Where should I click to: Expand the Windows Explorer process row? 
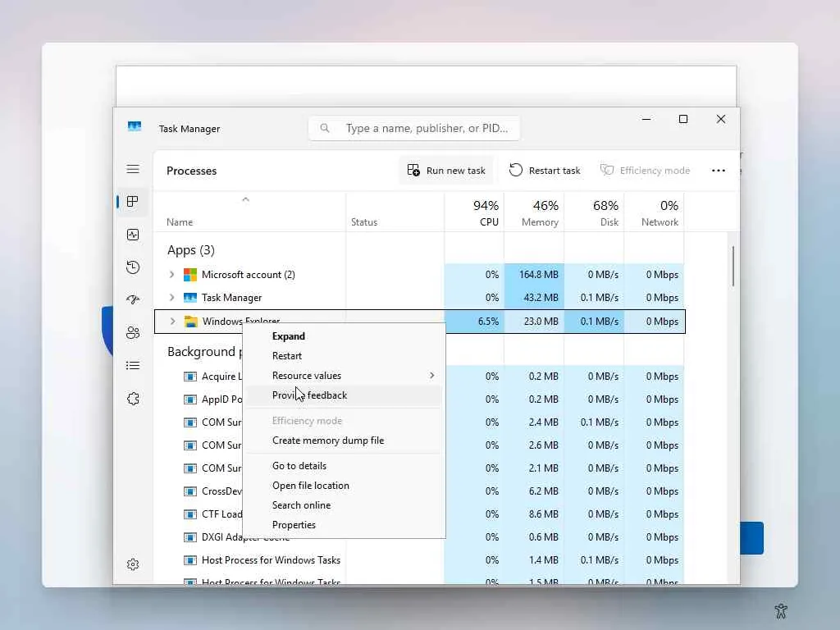tap(172, 321)
